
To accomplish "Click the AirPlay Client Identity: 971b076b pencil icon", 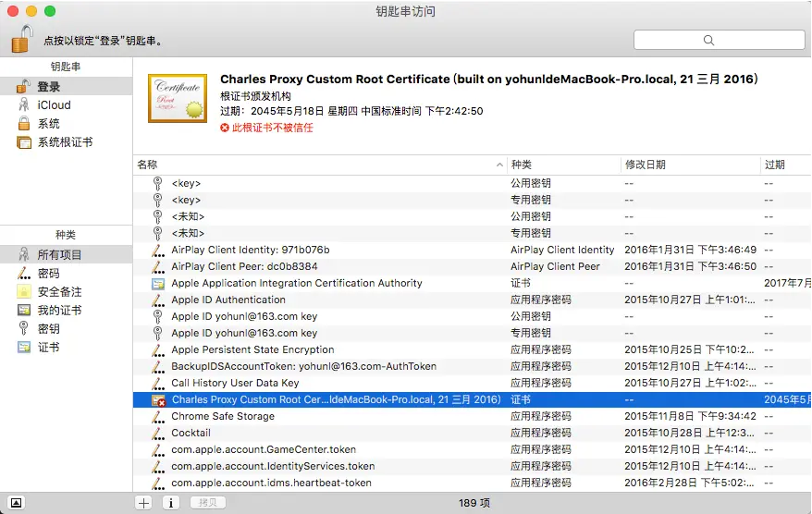I will tap(158, 250).
